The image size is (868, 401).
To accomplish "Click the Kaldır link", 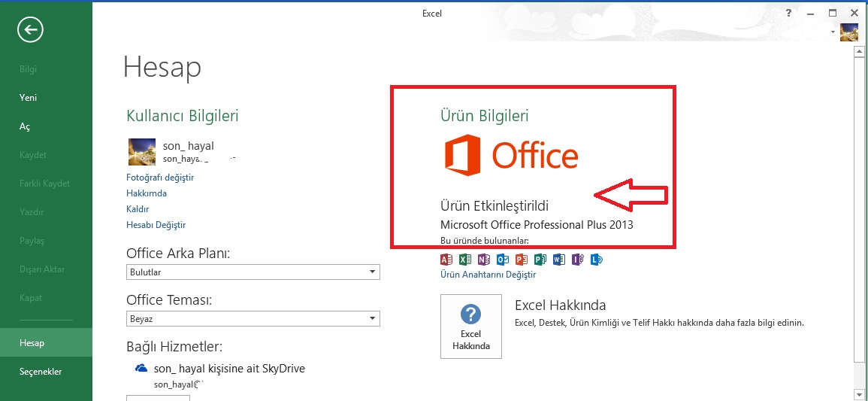I will (x=138, y=209).
